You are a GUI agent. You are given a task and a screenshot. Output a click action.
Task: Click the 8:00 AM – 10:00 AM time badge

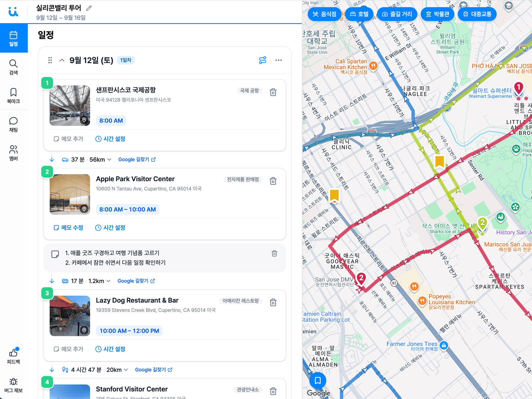click(128, 209)
